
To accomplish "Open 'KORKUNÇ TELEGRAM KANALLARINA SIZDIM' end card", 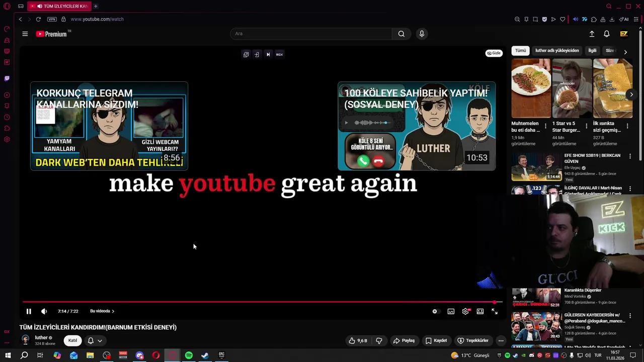I will click(x=109, y=126).
